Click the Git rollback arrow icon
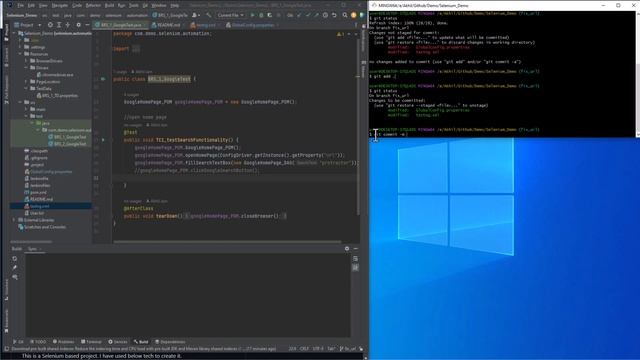The width and height of the screenshot is (640, 360). (x=334, y=15)
